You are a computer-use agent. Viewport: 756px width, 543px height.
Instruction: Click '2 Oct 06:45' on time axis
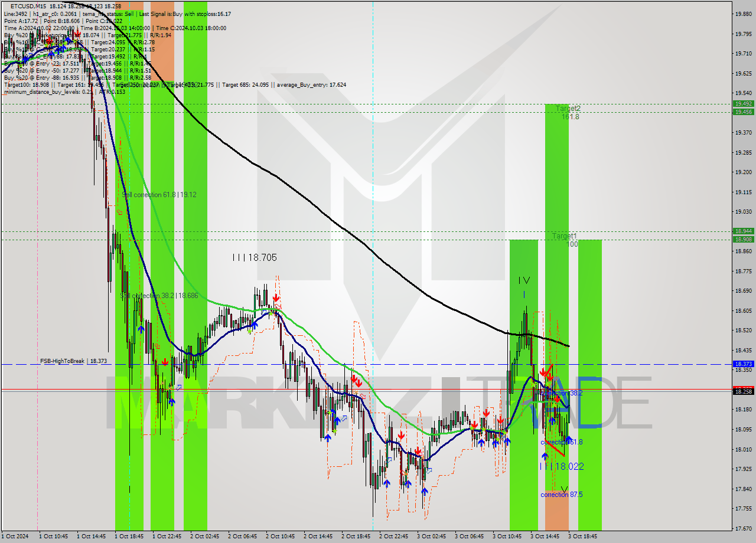point(242,537)
